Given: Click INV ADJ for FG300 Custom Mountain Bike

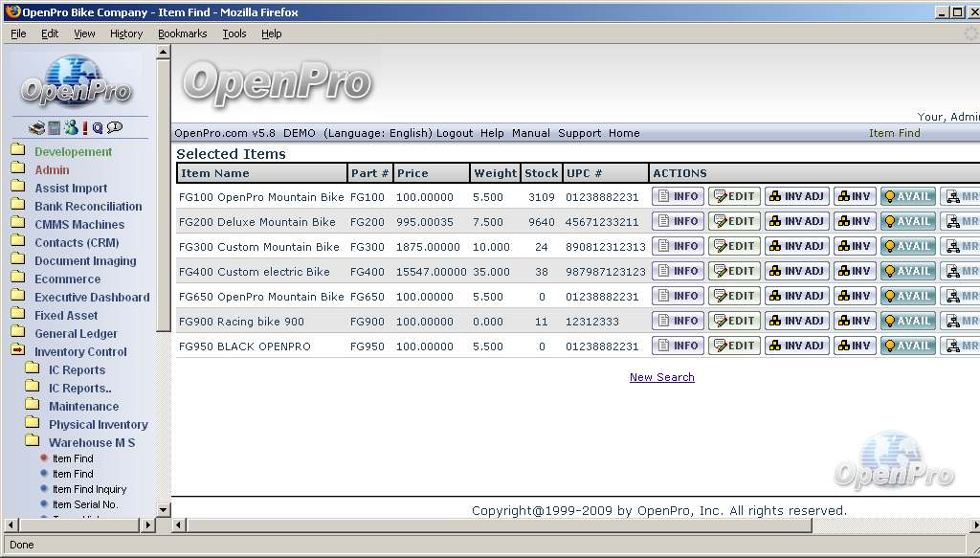Looking at the screenshot, I should tap(796, 246).
